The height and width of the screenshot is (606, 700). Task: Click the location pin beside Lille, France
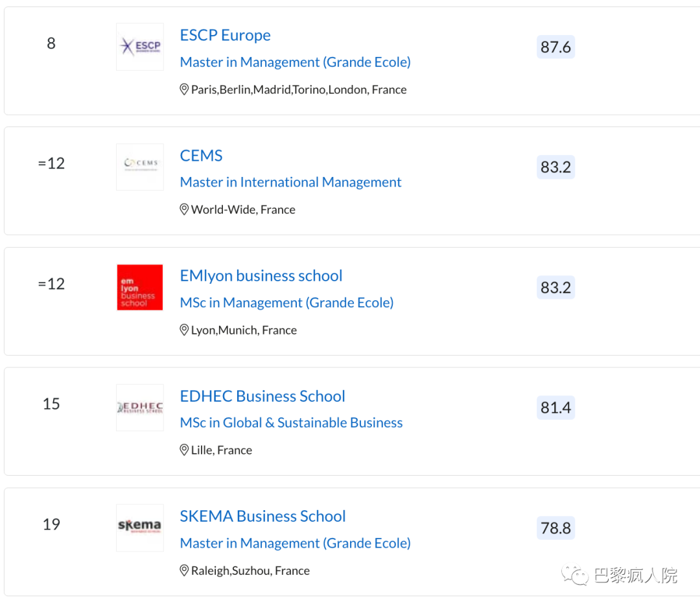[x=184, y=450]
